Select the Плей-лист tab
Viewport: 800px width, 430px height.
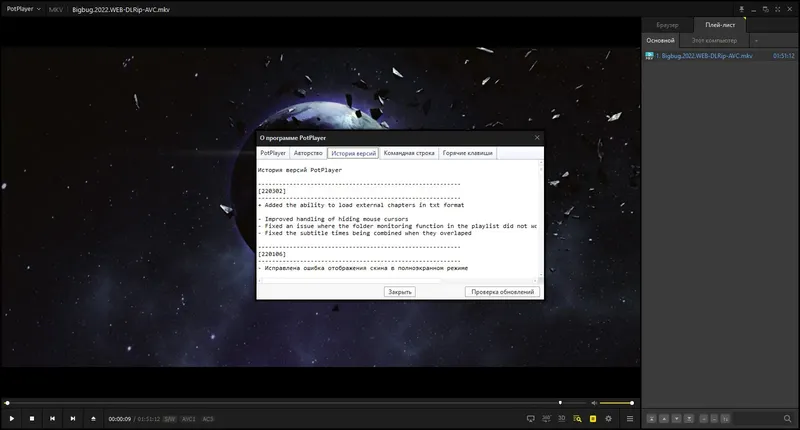720,25
